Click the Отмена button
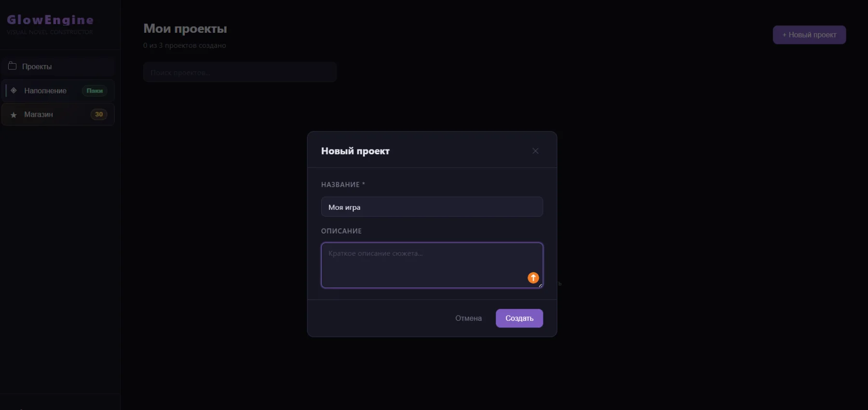Viewport: 868px width, 410px height. pos(468,318)
